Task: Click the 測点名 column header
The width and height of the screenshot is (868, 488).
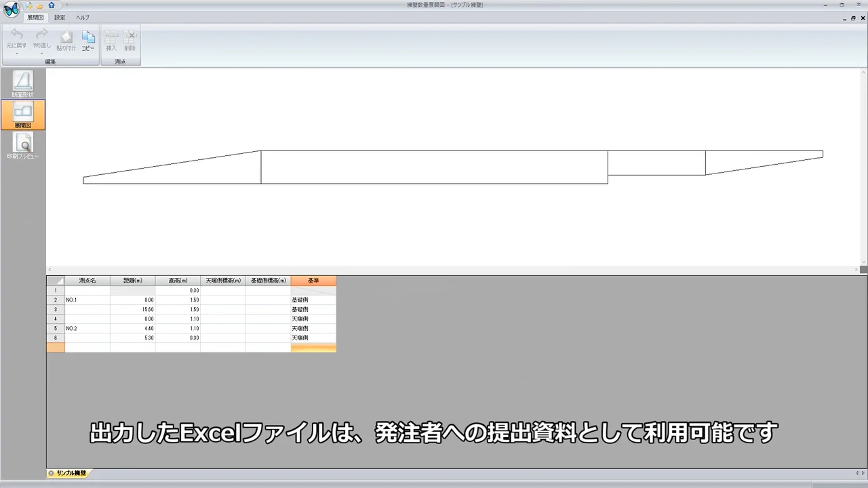Action: click(x=87, y=281)
